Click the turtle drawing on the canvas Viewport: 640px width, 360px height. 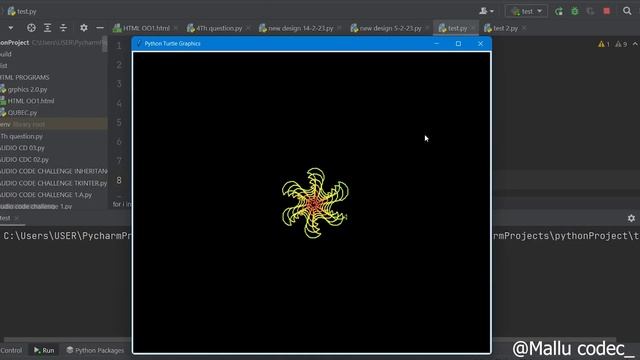click(315, 203)
